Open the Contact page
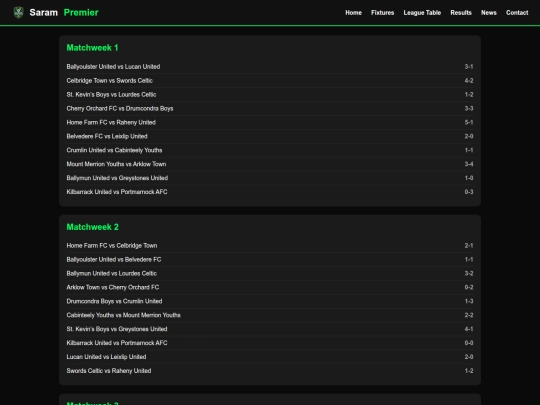Viewport: 540px width, 405px height. click(517, 13)
